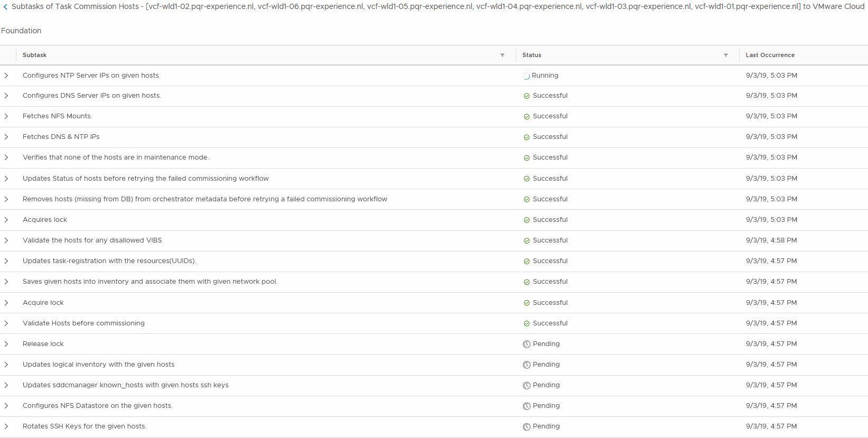Sort by the Last Occurrence column header
The width and height of the screenshot is (868, 438).
click(770, 55)
